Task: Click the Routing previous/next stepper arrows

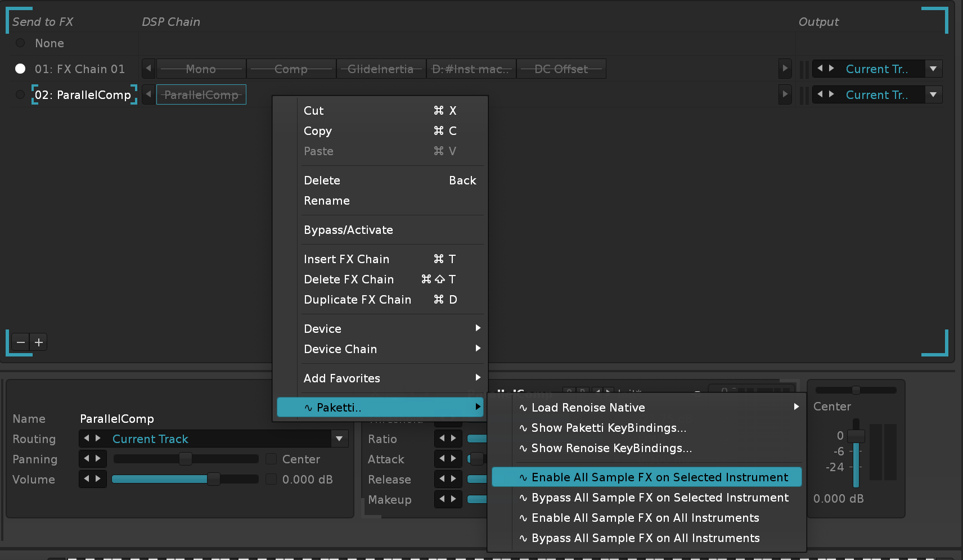Action: point(92,439)
